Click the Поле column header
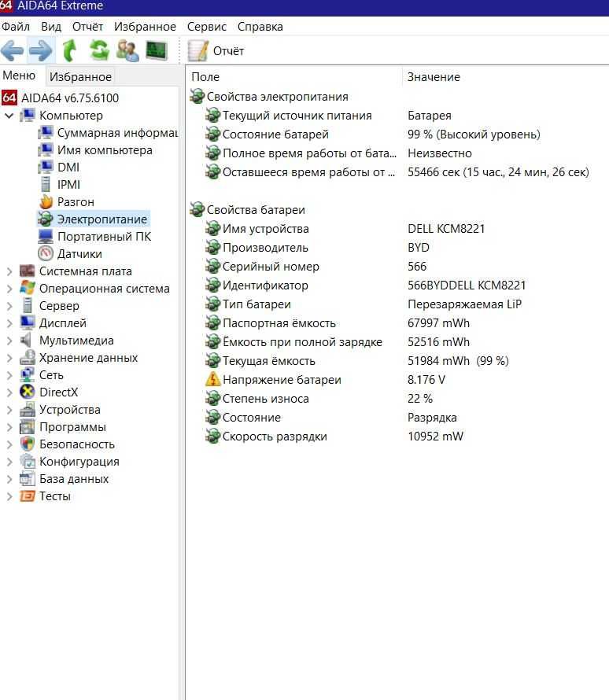 [x=205, y=77]
